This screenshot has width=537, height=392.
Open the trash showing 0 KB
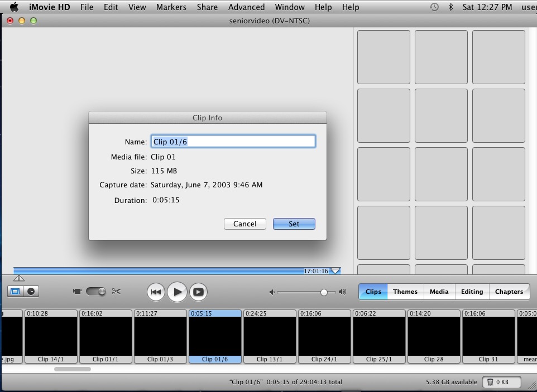(502, 382)
